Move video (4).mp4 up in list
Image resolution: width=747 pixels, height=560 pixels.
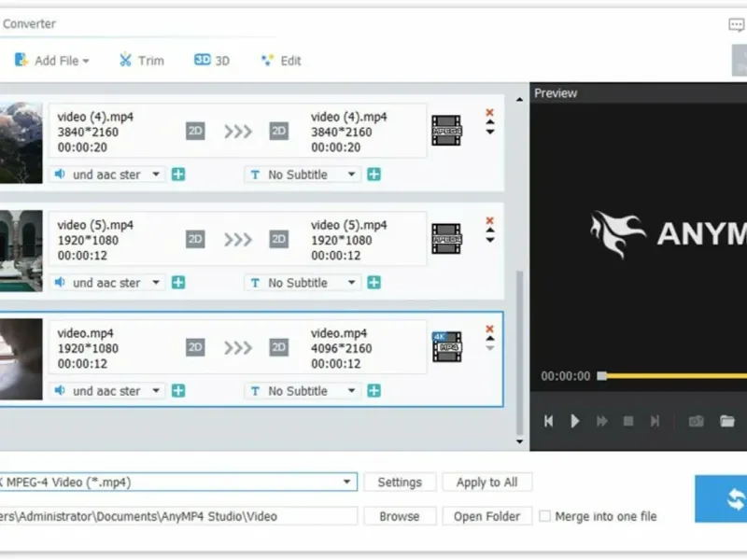pos(489,122)
